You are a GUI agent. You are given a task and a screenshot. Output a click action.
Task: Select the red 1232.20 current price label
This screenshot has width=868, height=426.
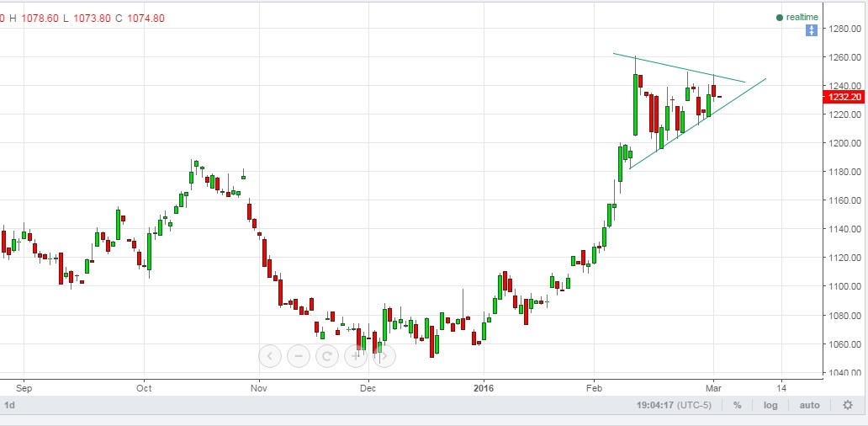coord(844,98)
